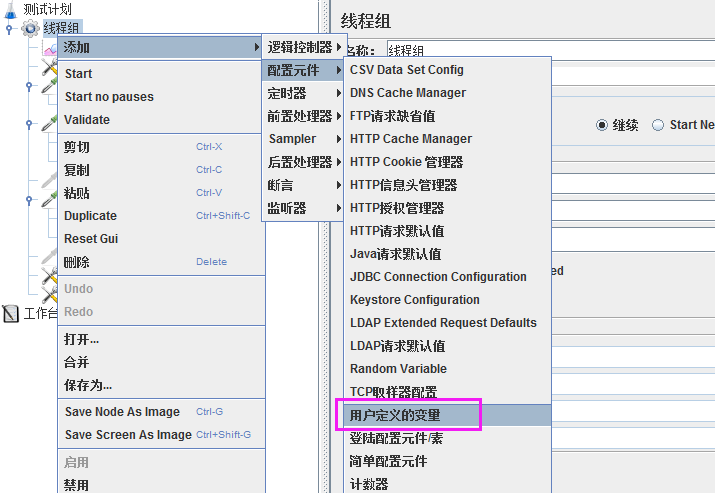
Task: Choose Duplicate in the context menu
Action: [x=161, y=216]
